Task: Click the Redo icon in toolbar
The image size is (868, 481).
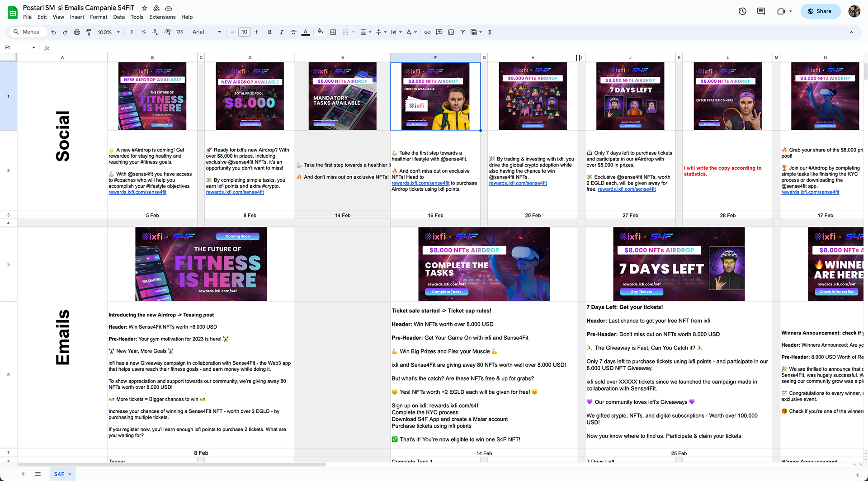Action: [65, 32]
